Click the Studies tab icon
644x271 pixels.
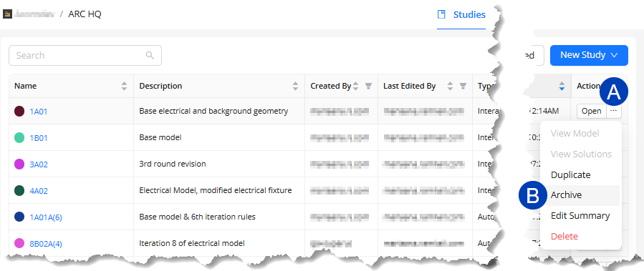coord(441,15)
